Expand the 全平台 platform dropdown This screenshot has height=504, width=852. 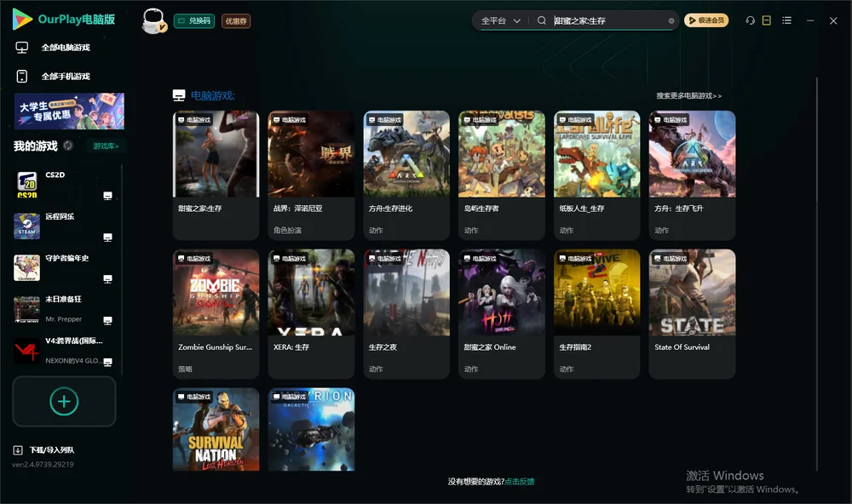point(500,20)
